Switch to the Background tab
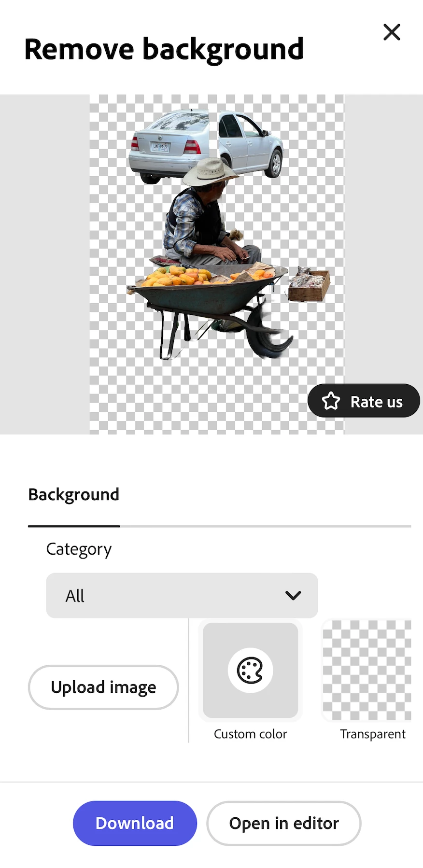Viewport: 423px width, 868px height. (x=74, y=494)
